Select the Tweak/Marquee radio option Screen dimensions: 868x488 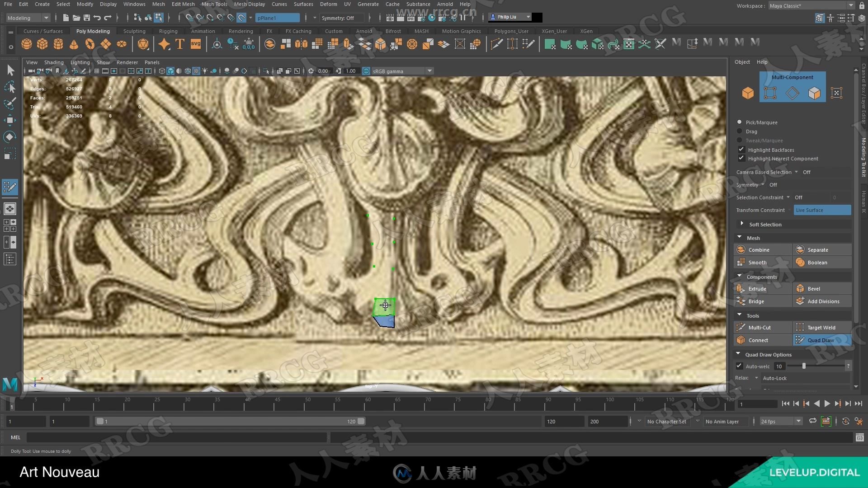tap(740, 140)
